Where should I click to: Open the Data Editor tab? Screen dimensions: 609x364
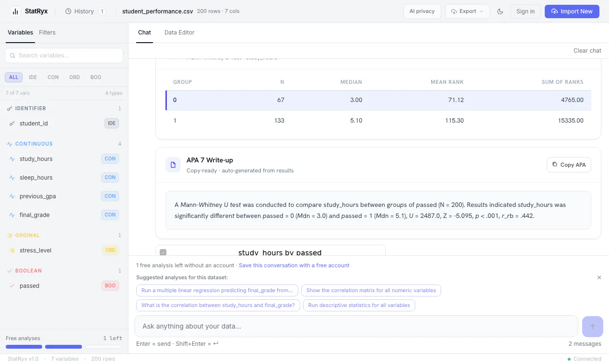(x=179, y=33)
